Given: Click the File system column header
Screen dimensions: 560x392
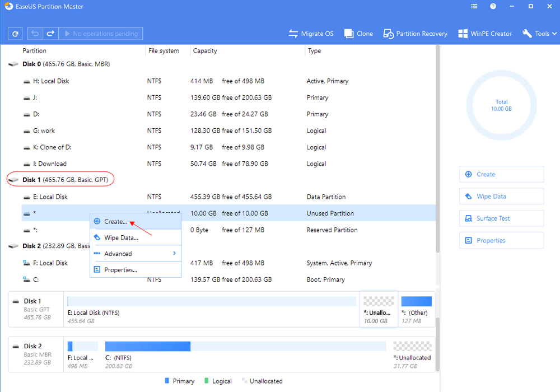Looking at the screenshot, I should 164,51.
